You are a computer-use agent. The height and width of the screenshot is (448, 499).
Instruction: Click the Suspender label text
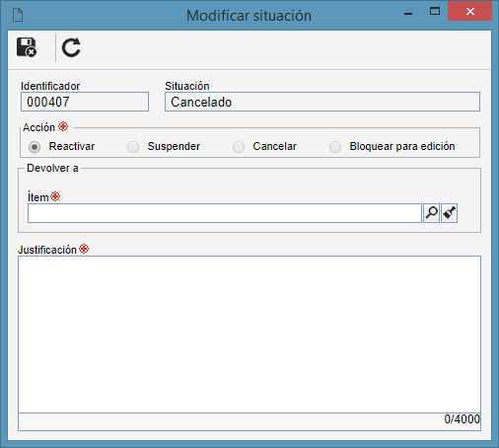[x=174, y=146]
